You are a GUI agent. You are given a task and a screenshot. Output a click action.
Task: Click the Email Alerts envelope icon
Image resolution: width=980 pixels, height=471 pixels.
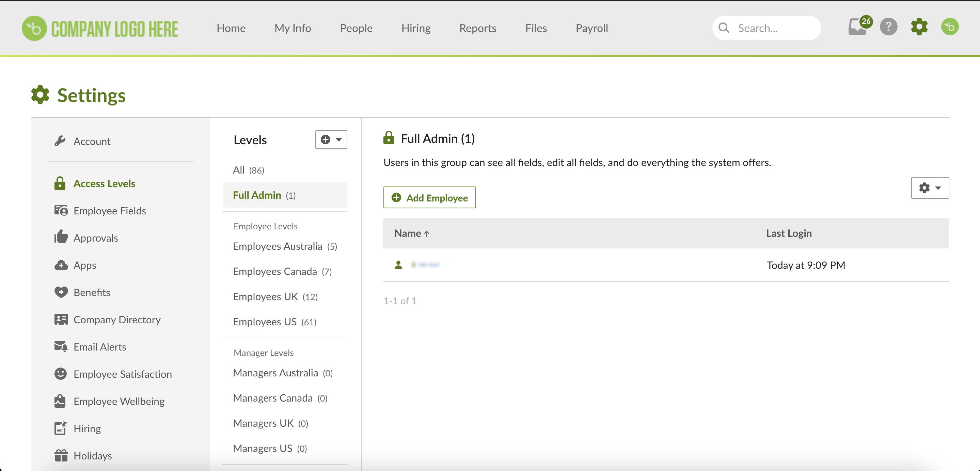[61, 346]
